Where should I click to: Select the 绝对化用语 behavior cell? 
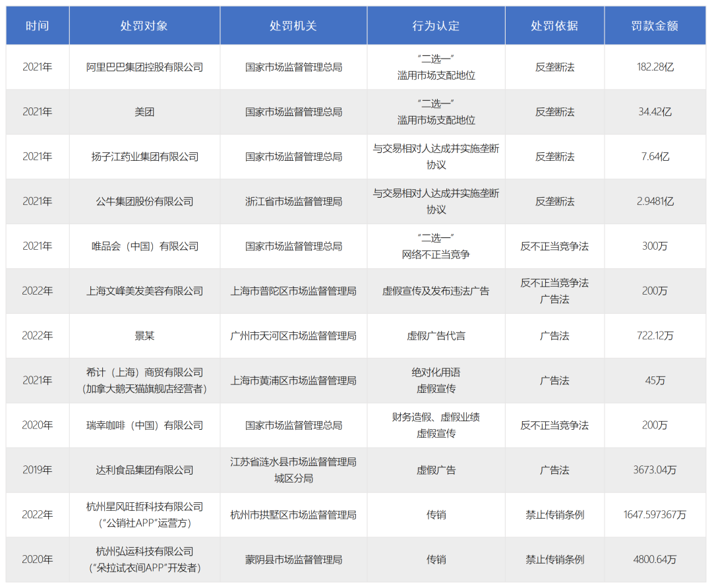[436, 380]
